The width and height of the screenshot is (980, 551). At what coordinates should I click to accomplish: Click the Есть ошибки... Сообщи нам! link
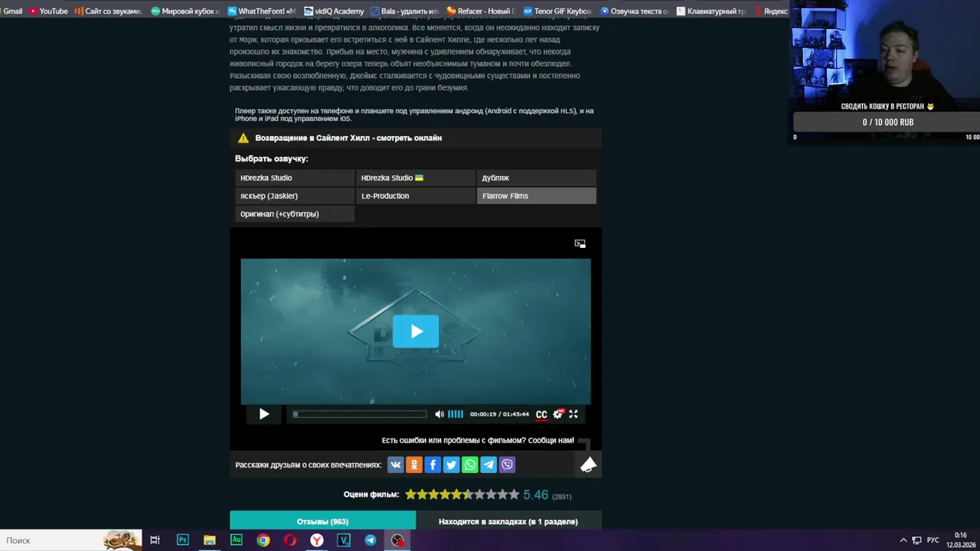pos(478,441)
